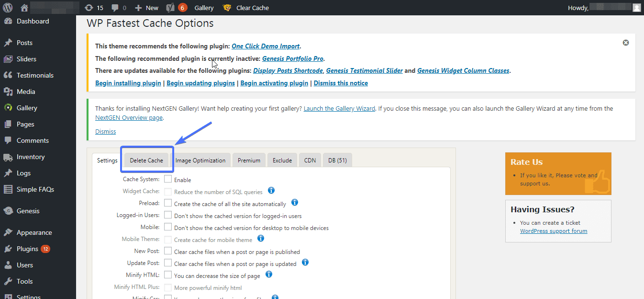The width and height of the screenshot is (644, 299).
Task: Click the Appearance brush icon
Action: pyautogui.click(x=8, y=232)
